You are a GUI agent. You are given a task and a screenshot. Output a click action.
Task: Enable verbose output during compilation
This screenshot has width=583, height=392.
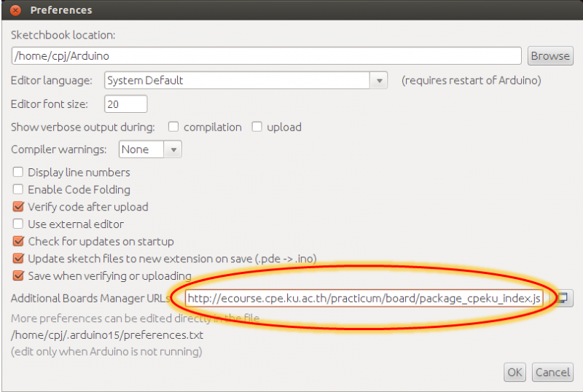(173, 127)
